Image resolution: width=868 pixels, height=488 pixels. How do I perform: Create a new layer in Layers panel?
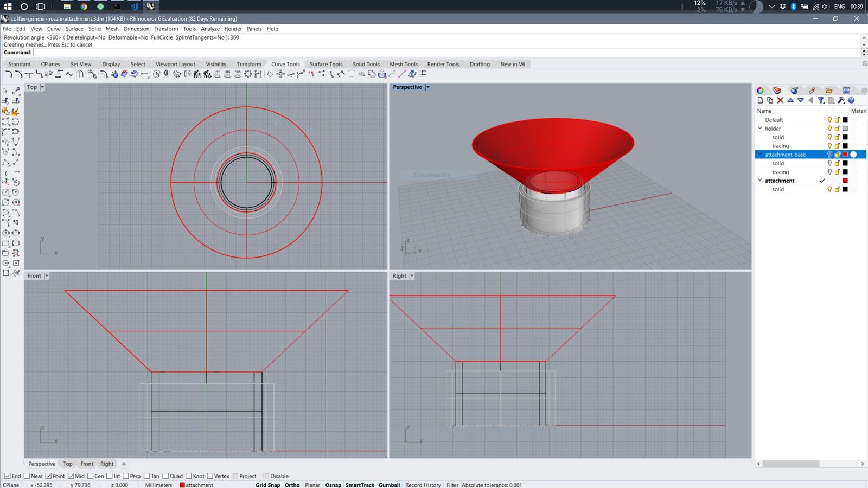[760, 100]
